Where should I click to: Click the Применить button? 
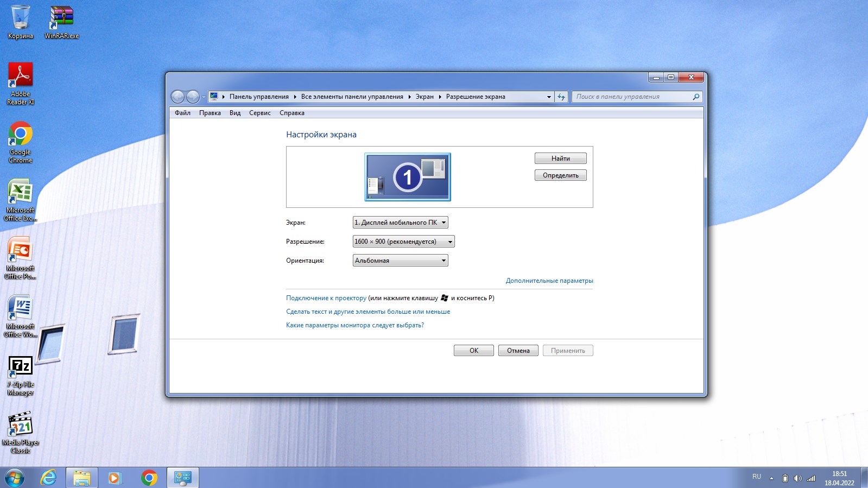(x=568, y=351)
